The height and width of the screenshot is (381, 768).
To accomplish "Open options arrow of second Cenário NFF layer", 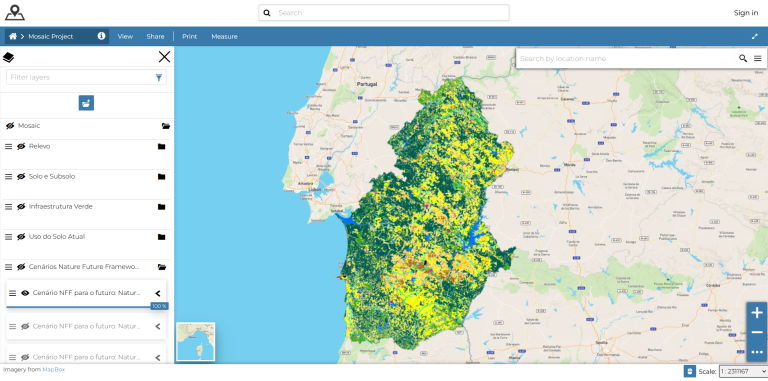I will tap(158, 326).
